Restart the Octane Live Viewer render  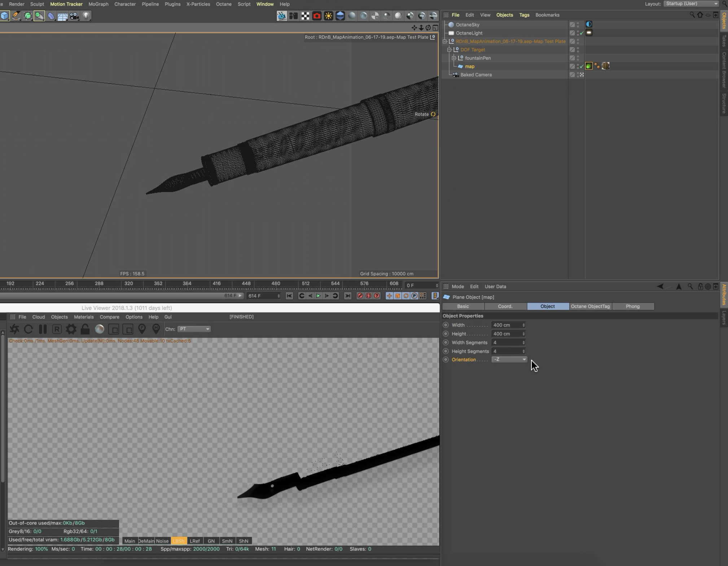pos(28,329)
